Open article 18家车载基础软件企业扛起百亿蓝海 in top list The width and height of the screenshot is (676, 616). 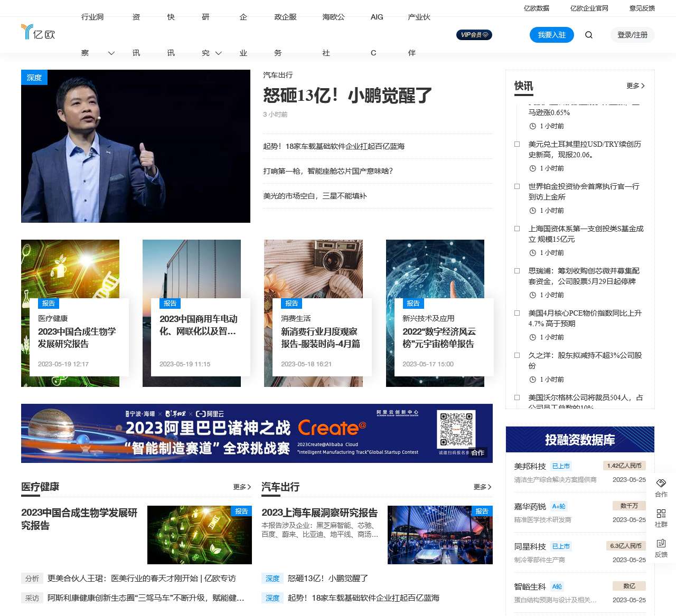point(334,146)
